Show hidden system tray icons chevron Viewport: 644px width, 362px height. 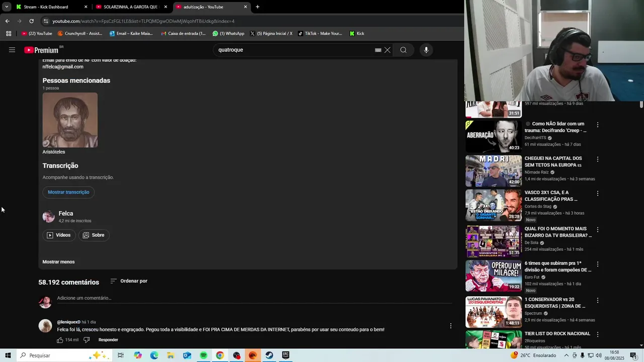pos(567,355)
